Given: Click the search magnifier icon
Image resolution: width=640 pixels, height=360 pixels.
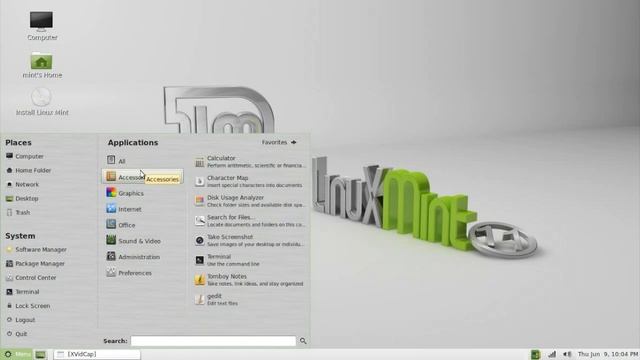Looking at the screenshot, I should pyautogui.click(x=303, y=341).
